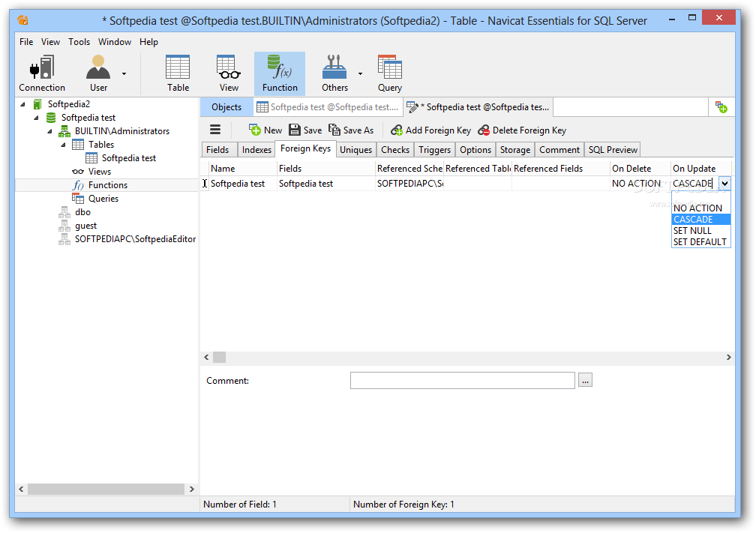Image resolution: width=756 pixels, height=533 pixels.
Task: Select the Softpedia2 server in the tree
Action: coord(68,104)
